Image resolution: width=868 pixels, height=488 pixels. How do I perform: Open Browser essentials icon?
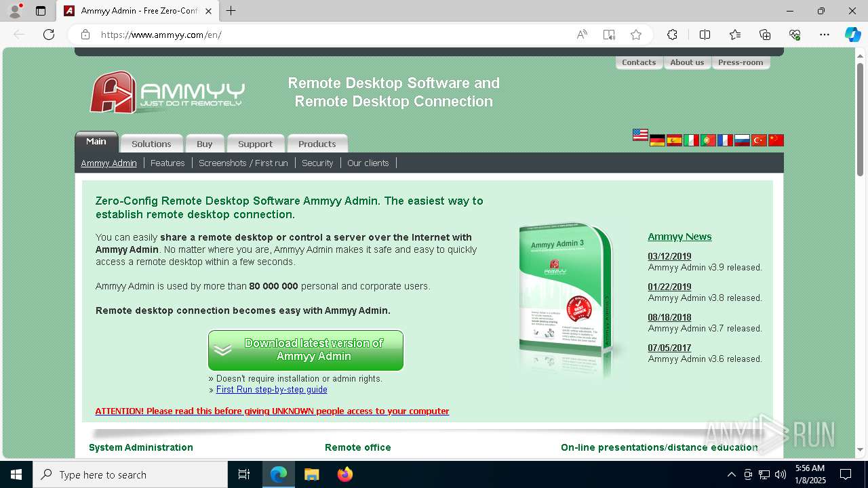(x=795, y=35)
